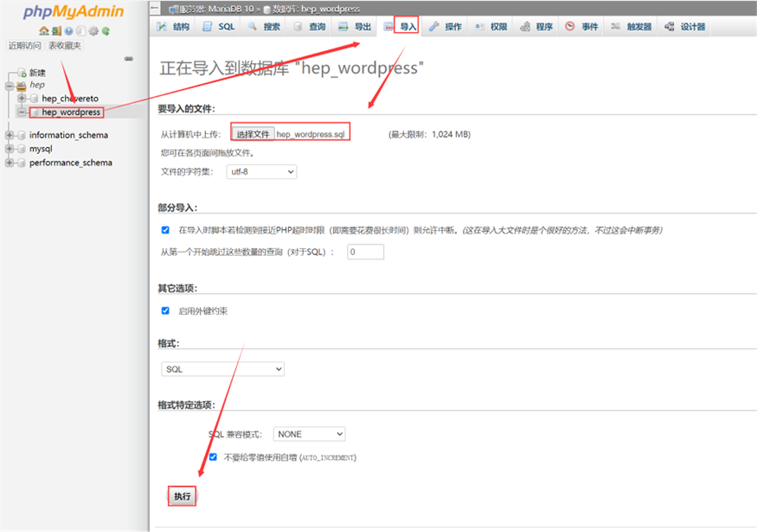Click the new database icon beside 新建
The height and width of the screenshot is (532, 757).
22,73
